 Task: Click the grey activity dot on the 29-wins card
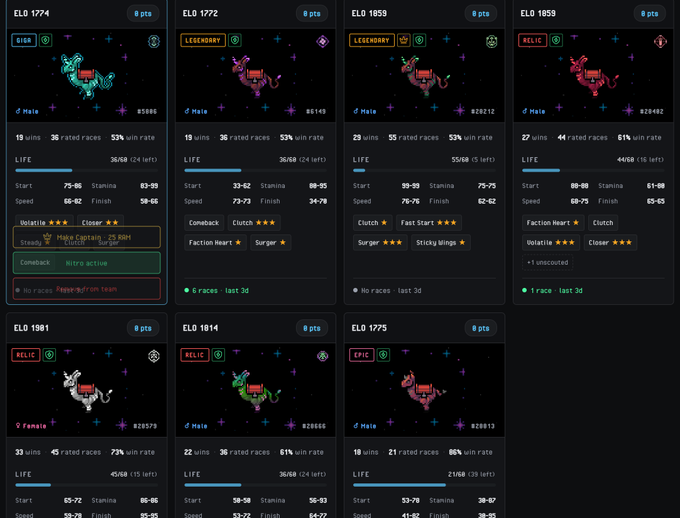pos(355,290)
